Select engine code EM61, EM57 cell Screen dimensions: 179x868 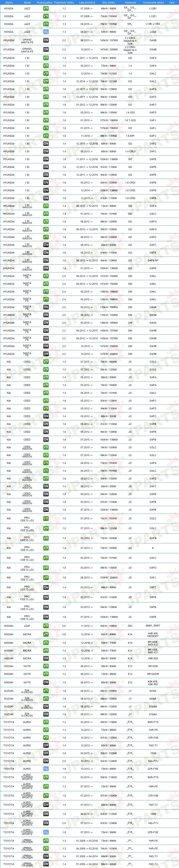(153, 626)
